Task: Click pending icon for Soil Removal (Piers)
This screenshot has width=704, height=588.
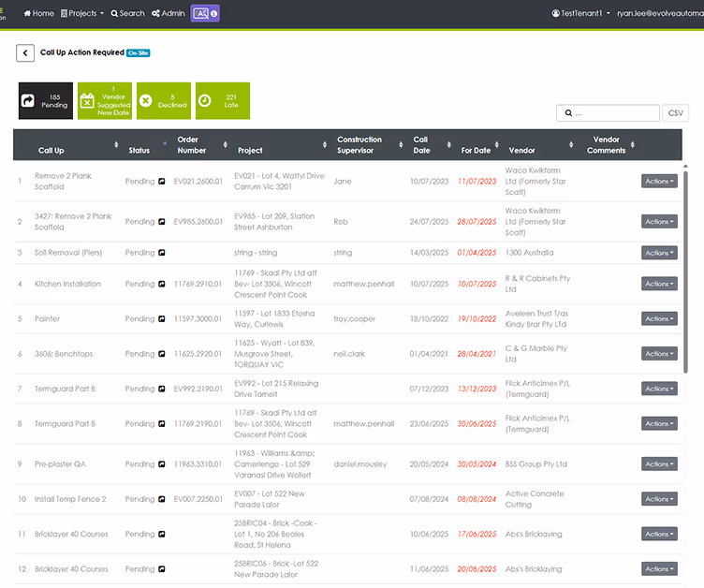Action: click(x=162, y=253)
